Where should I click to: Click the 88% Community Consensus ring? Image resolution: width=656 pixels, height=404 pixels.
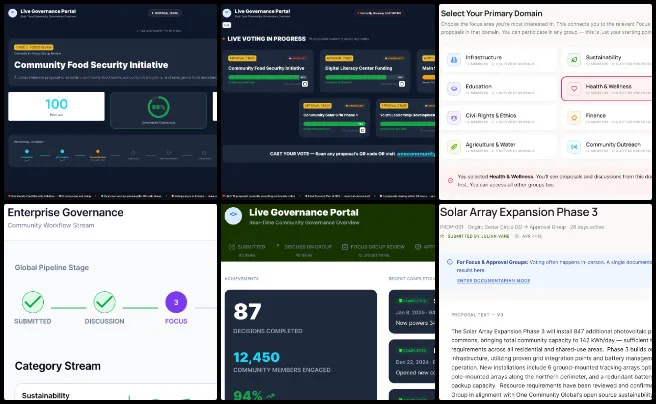pos(159,107)
